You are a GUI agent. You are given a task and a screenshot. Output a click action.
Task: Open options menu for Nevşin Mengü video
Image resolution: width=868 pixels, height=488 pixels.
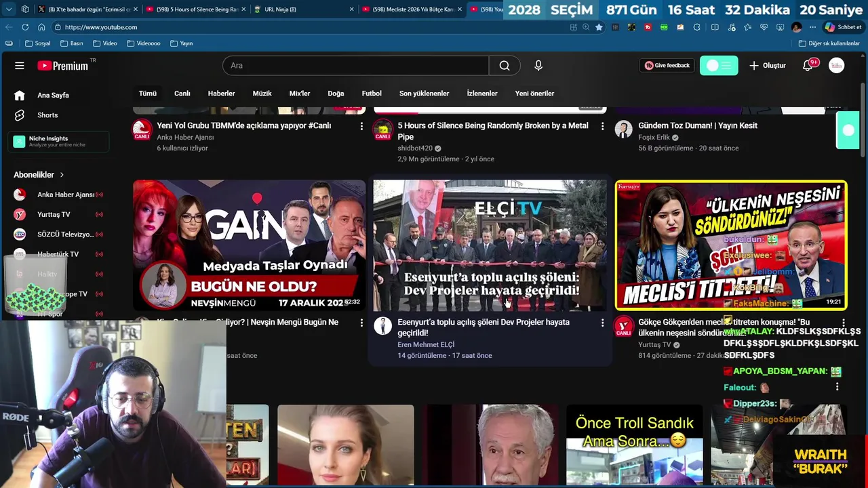point(361,323)
